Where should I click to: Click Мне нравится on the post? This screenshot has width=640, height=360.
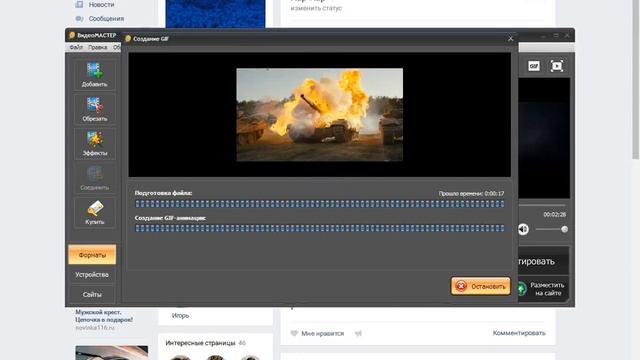coord(322,333)
